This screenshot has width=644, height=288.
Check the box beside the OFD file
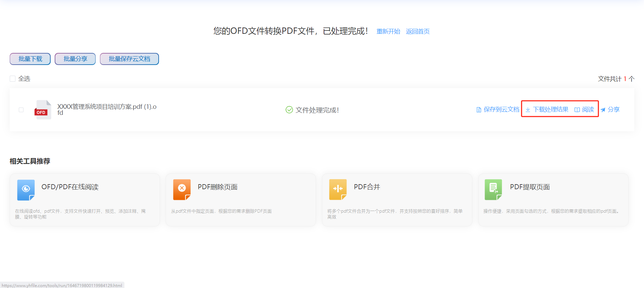(x=21, y=110)
